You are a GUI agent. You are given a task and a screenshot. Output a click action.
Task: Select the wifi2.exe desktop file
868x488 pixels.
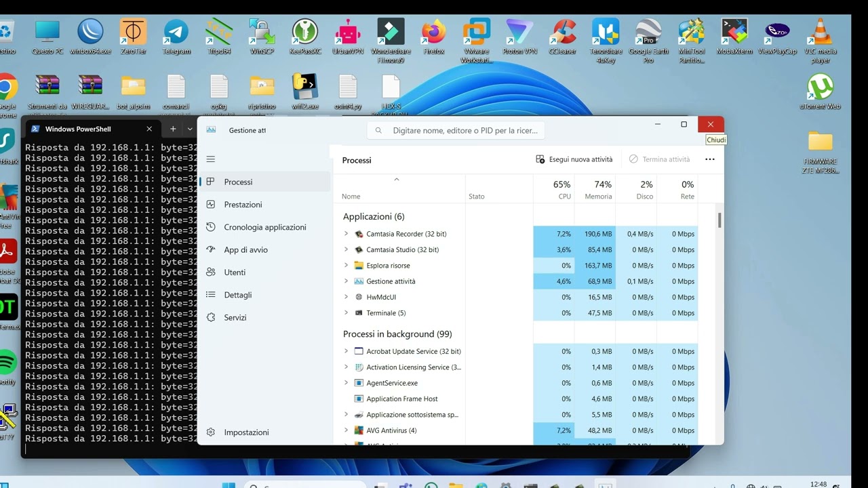[x=305, y=92]
